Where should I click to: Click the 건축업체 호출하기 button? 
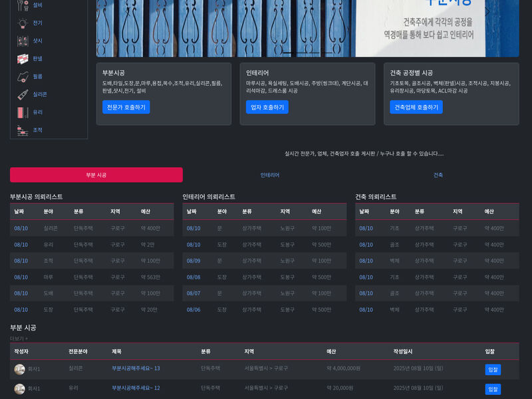pos(416,107)
